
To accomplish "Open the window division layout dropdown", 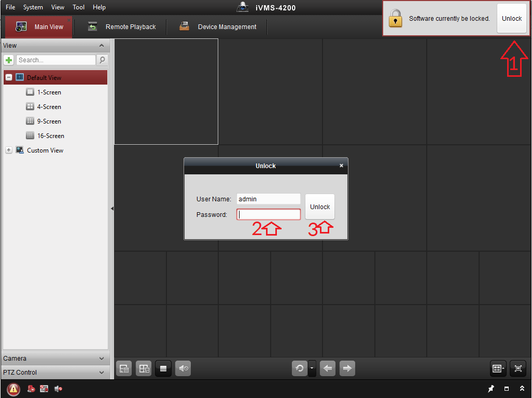I will click(x=498, y=368).
